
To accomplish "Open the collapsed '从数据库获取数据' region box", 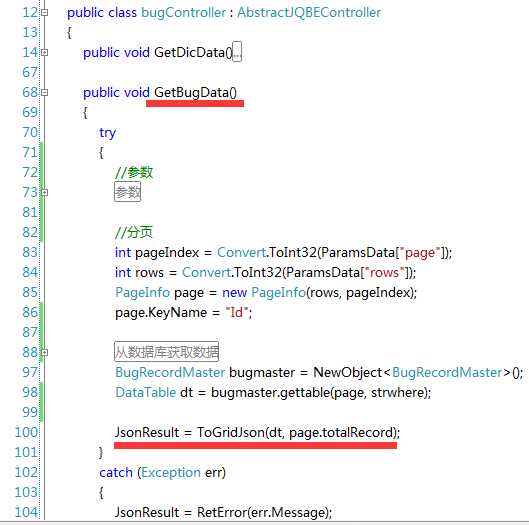I will [x=166, y=352].
